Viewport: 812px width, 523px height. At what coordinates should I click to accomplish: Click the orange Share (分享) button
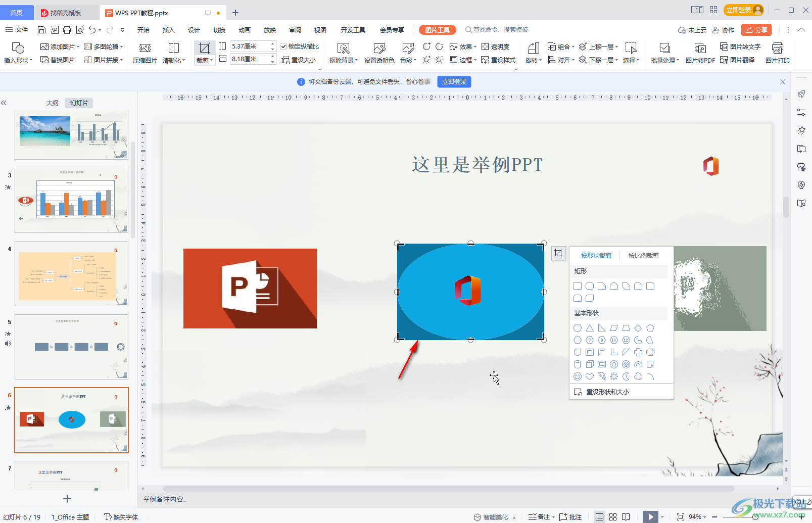(756, 30)
